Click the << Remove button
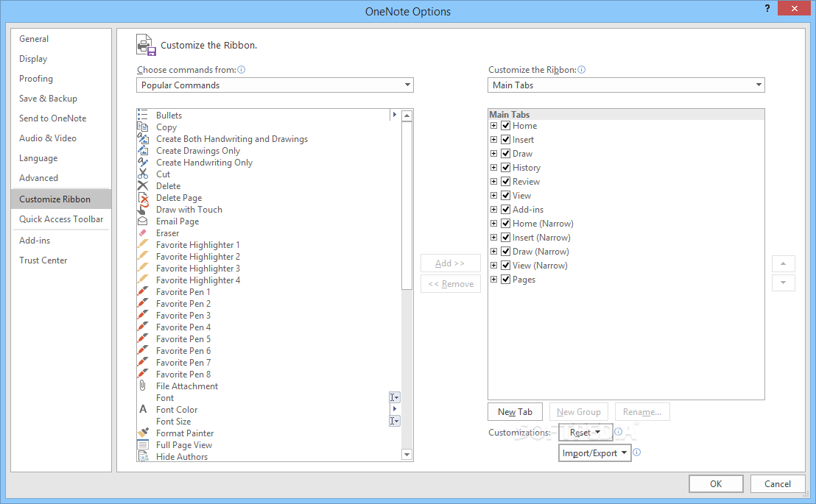 pyautogui.click(x=450, y=284)
